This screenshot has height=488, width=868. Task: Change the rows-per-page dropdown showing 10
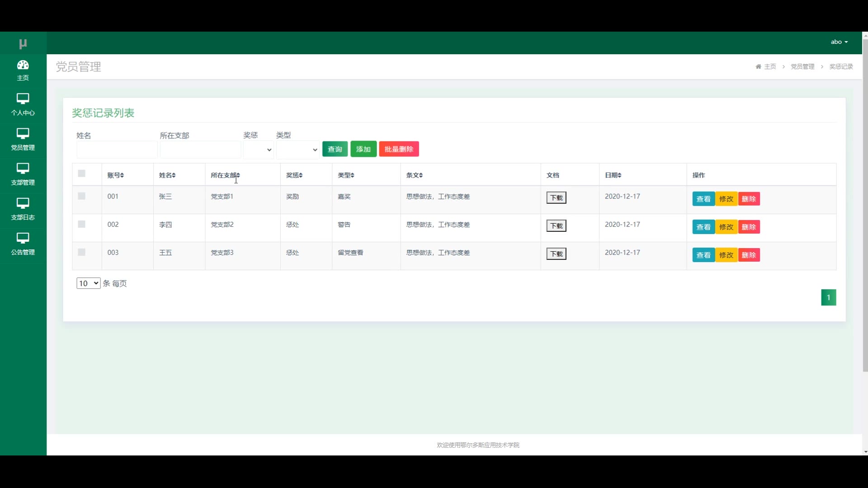(88, 283)
